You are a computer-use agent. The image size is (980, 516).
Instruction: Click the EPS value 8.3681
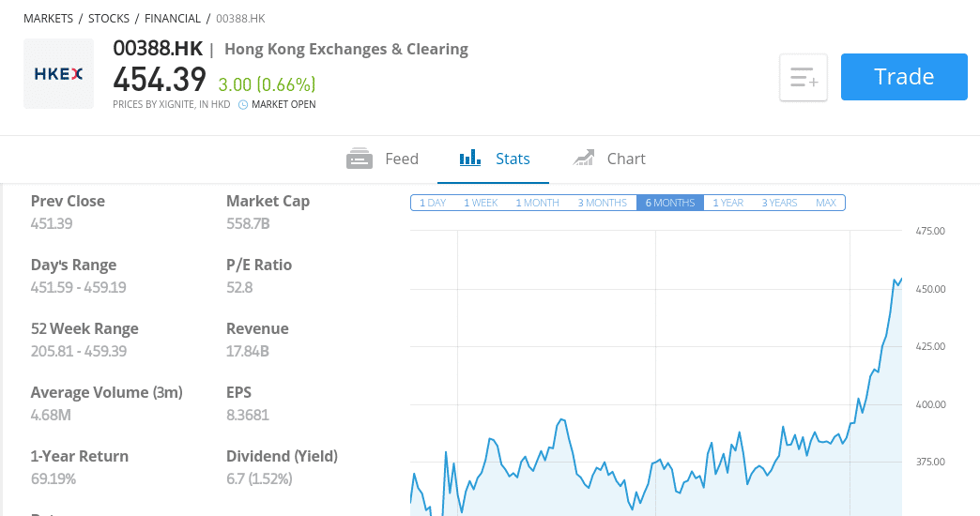pos(248,415)
